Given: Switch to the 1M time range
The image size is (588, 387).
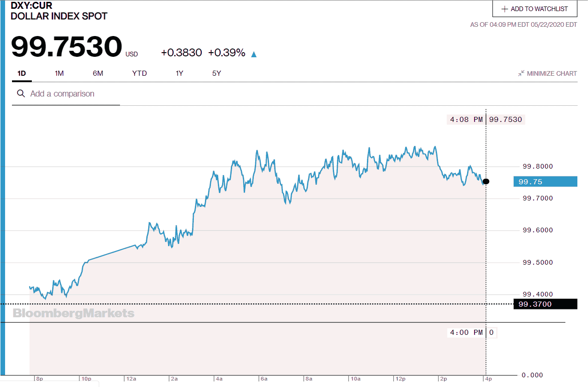Looking at the screenshot, I should click(59, 73).
